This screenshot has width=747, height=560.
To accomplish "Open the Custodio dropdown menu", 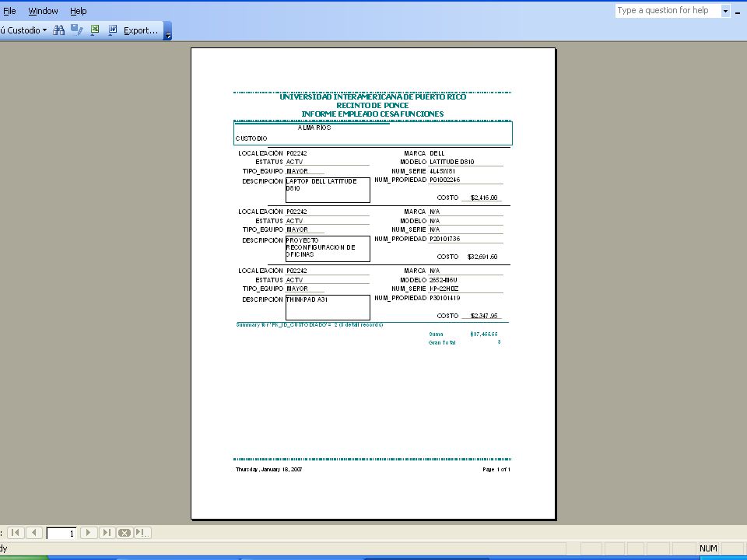I will [x=24, y=30].
